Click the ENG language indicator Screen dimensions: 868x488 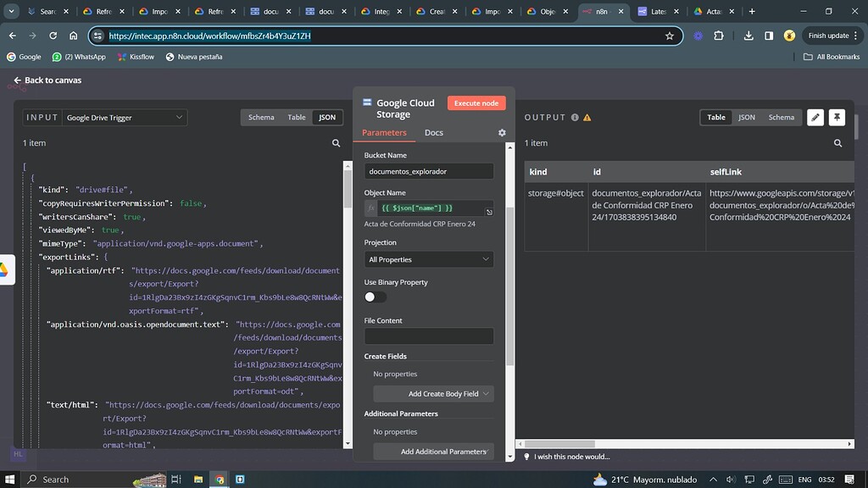point(804,480)
